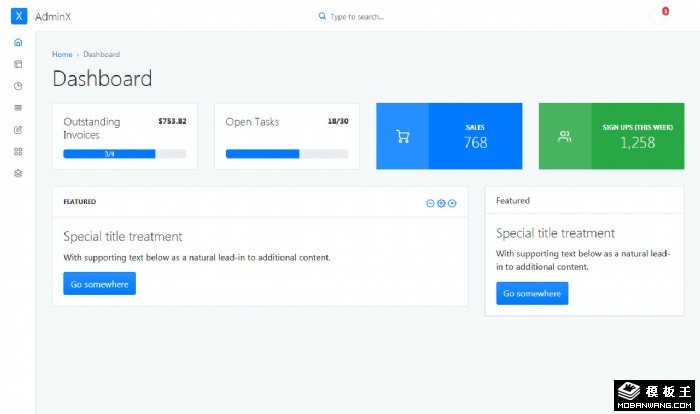Click the AdminX blue X logo

point(18,16)
